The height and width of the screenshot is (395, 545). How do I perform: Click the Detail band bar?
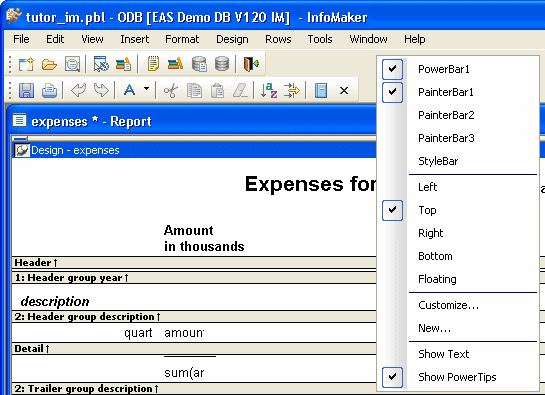click(x=194, y=349)
